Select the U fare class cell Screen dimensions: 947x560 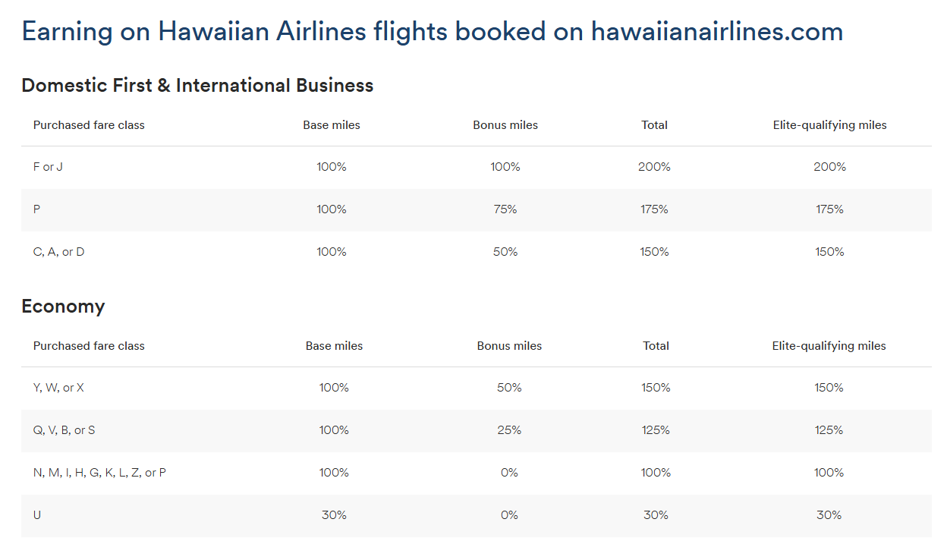pos(37,515)
